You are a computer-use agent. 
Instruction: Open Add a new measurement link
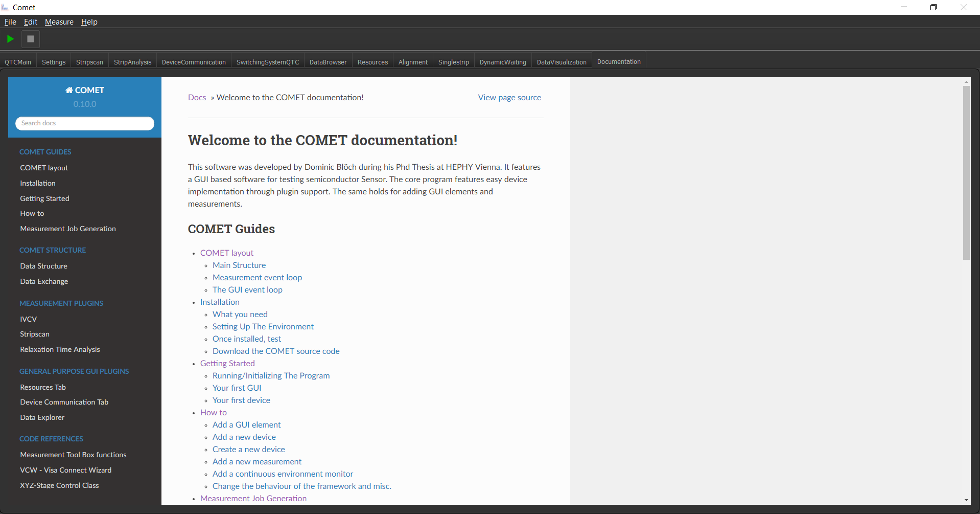point(257,462)
